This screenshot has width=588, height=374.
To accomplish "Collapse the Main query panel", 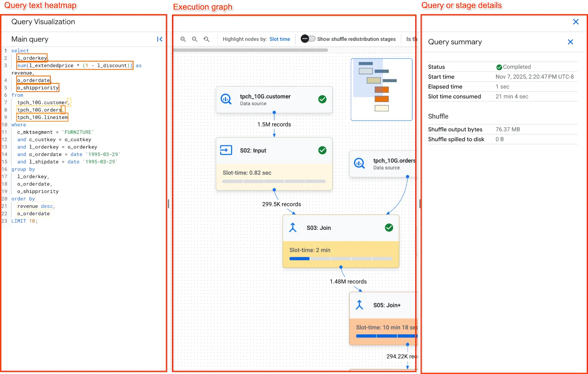I will point(159,39).
